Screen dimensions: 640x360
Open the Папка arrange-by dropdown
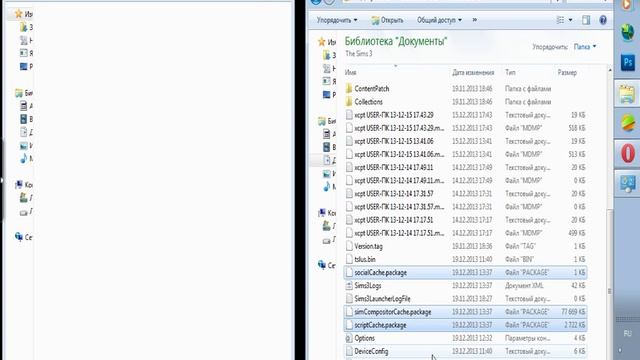(585, 47)
